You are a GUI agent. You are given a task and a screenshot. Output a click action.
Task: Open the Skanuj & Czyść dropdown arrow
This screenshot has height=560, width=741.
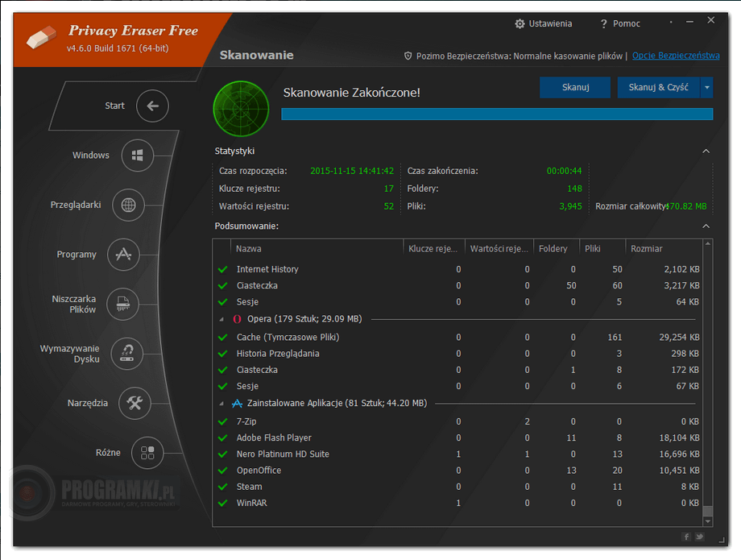click(x=707, y=88)
